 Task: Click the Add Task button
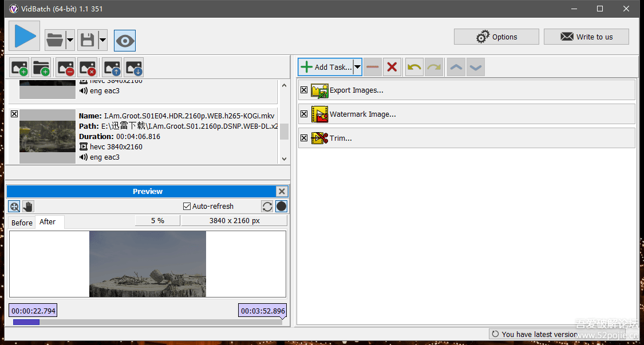pos(326,67)
